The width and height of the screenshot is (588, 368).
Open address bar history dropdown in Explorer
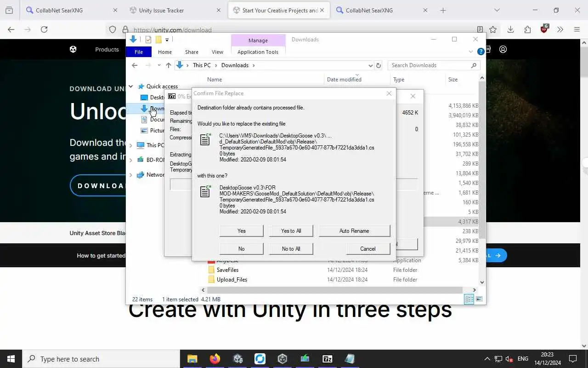[x=370, y=65]
